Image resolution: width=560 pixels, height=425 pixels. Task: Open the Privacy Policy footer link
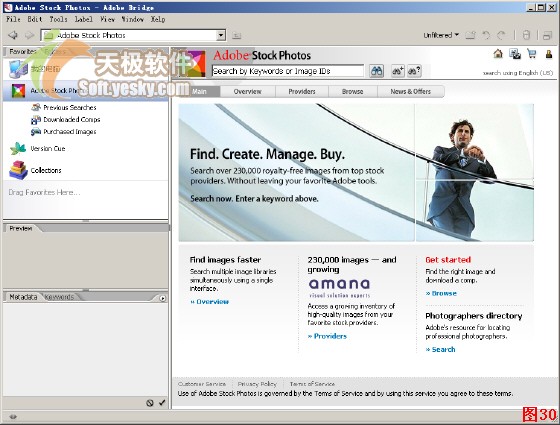tap(257, 384)
